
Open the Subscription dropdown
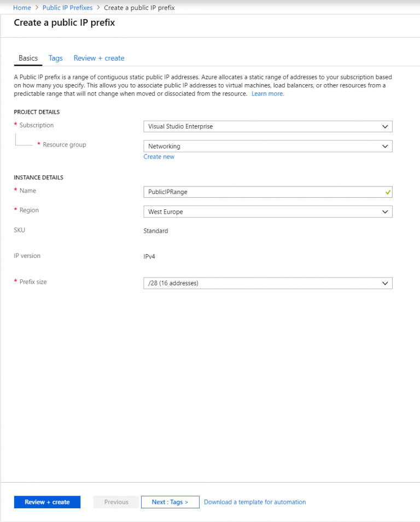coord(267,126)
